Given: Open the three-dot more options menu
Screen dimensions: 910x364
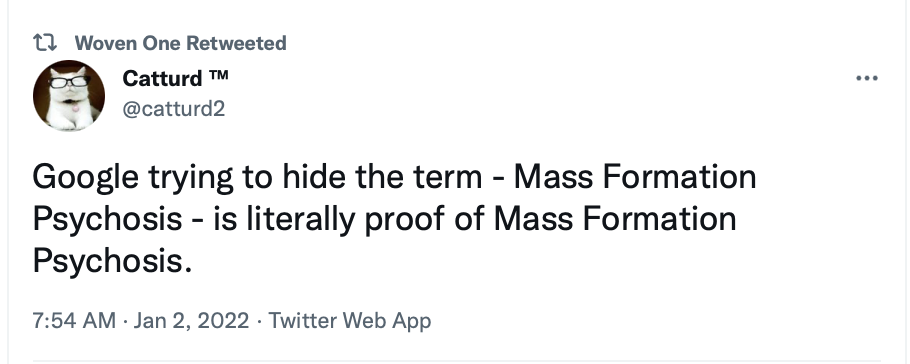Looking at the screenshot, I should 867,78.
